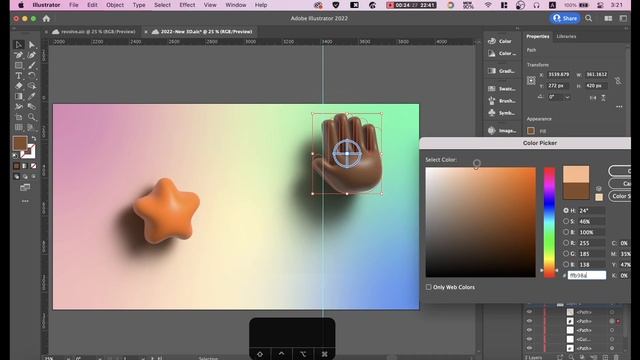Select the Eraser tool
Screen dimensions: 640x360
click(x=19, y=86)
